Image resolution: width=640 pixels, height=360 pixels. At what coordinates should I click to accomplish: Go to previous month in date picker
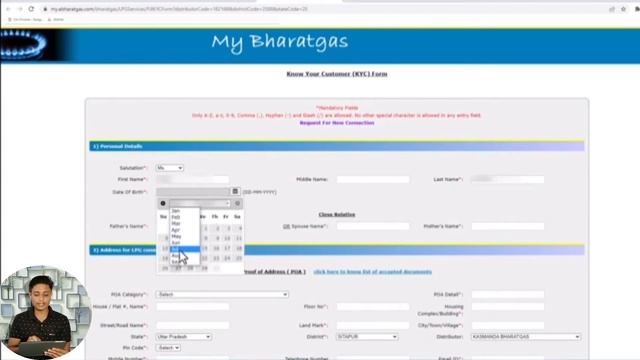(x=163, y=203)
